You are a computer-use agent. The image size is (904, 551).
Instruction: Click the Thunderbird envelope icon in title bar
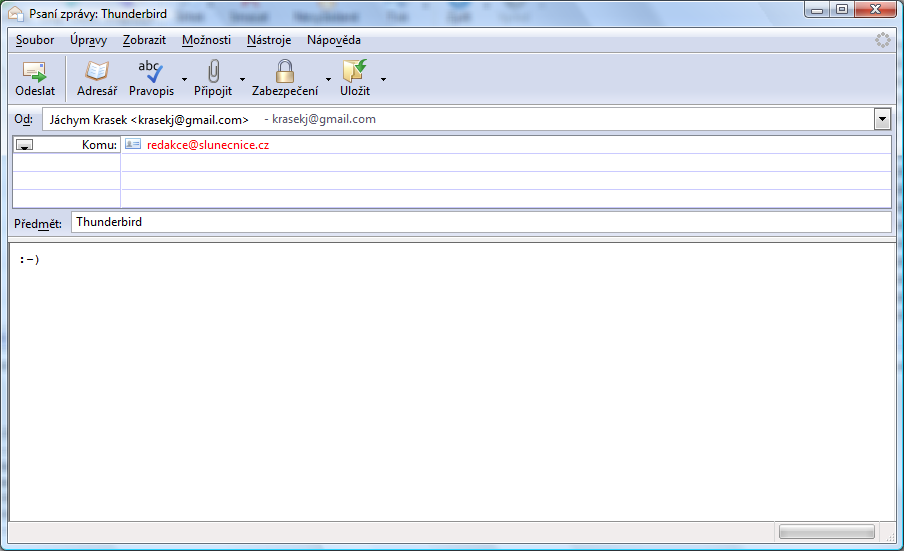16,14
